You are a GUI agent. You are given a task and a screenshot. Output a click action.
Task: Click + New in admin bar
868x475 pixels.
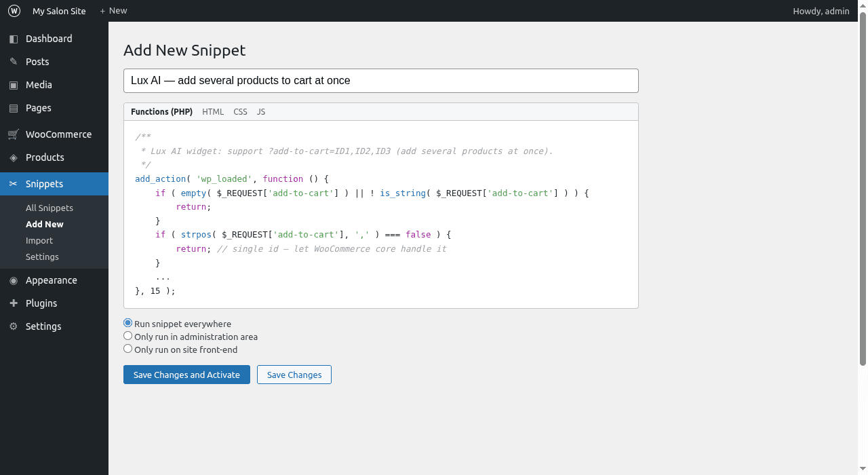pyautogui.click(x=113, y=11)
